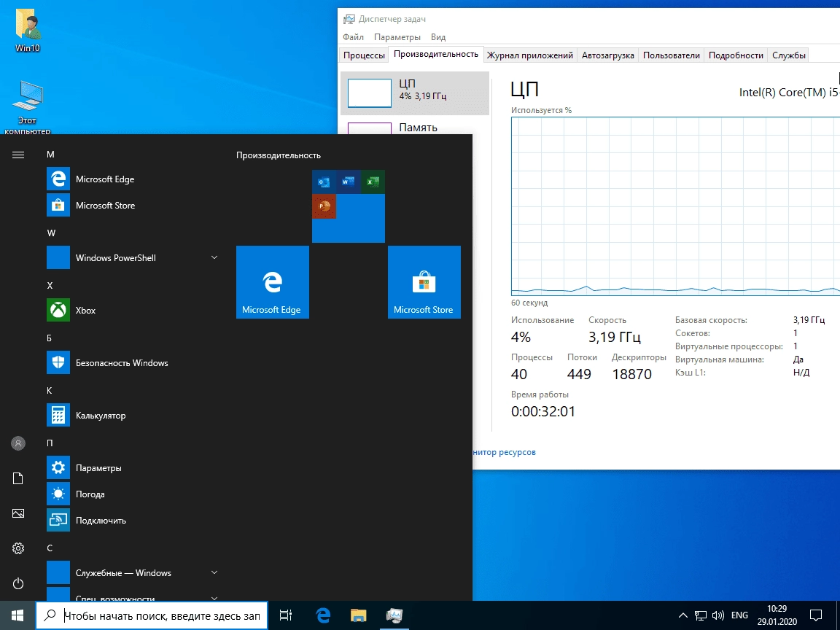
Task: Select the ЦП item in performance sidebar
Action: pos(415,93)
